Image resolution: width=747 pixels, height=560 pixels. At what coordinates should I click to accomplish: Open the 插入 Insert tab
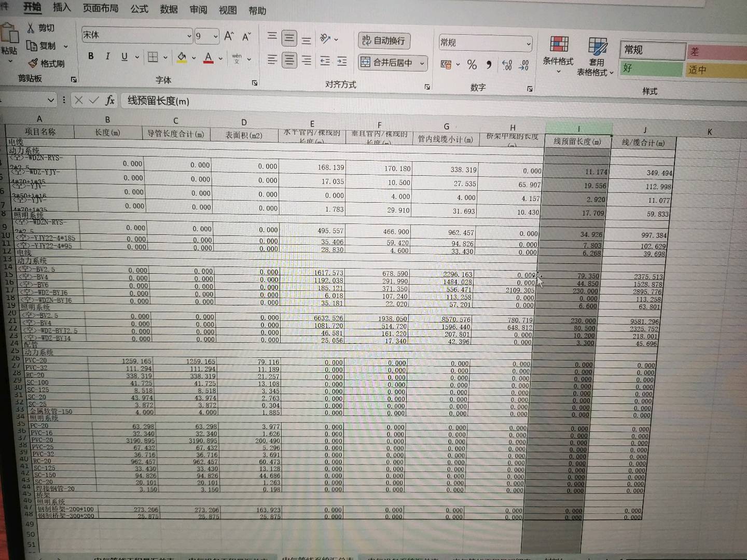[62, 7]
